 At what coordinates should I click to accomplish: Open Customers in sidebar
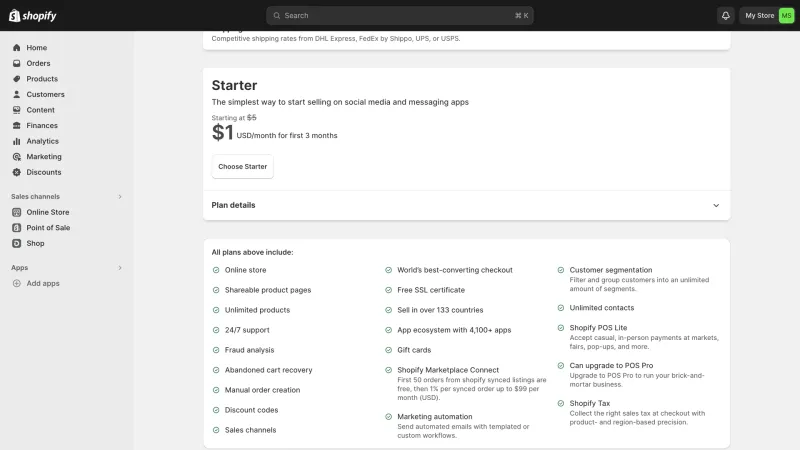45,94
